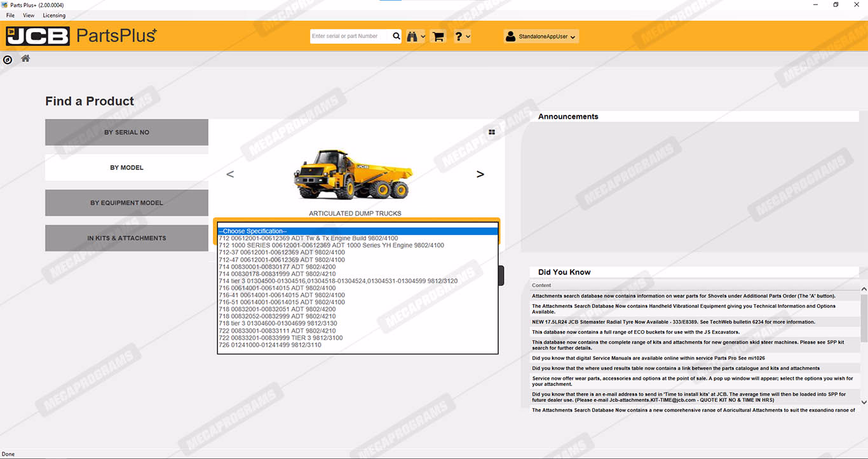Click the digital Service Manuals tip row

click(695, 358)
